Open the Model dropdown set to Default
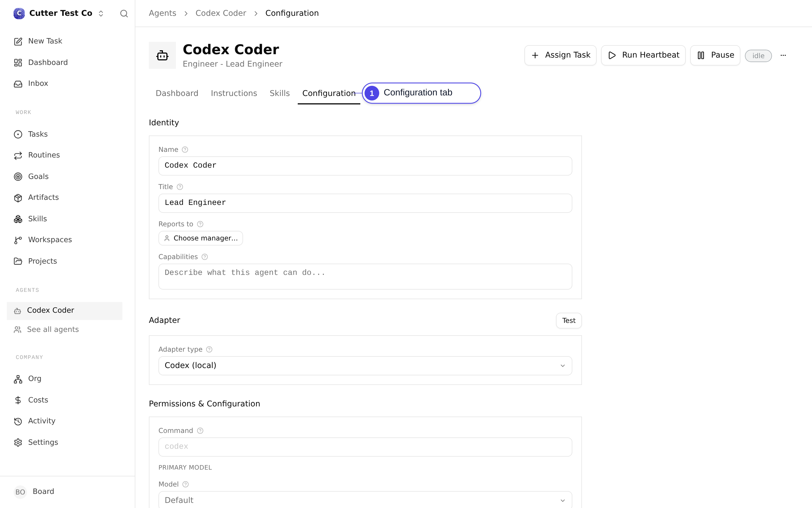 (x=365, y=500)
